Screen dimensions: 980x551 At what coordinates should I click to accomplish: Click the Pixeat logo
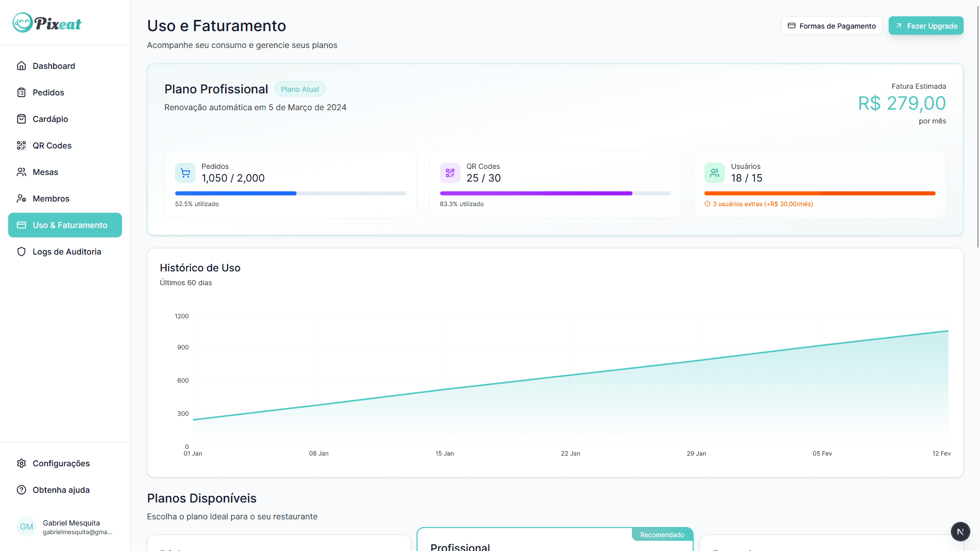point(47,23)
